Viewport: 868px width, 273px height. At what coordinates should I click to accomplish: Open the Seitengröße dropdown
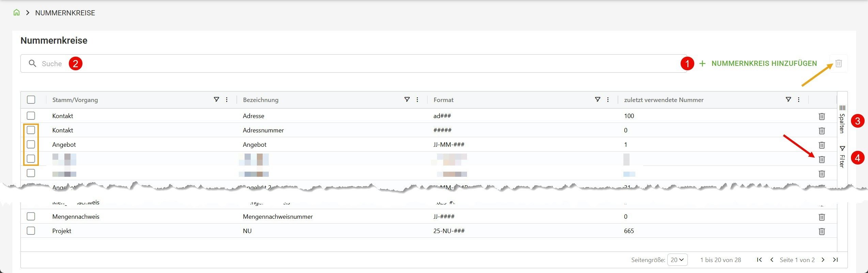(x=677, y=260)
